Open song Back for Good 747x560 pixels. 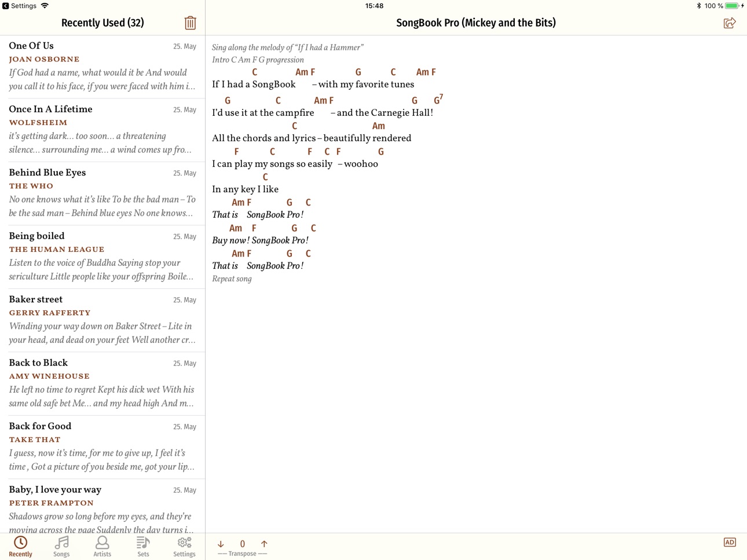[x=102, y=447]
